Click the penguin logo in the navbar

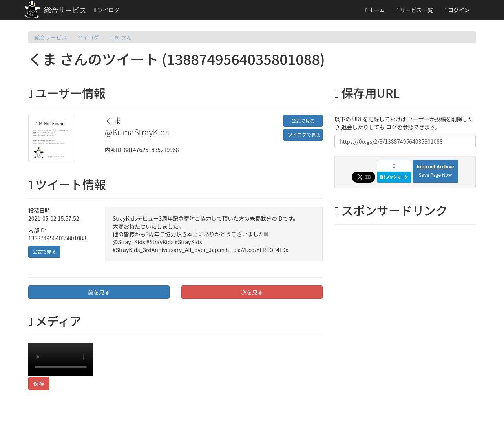(x=32, y=9)
